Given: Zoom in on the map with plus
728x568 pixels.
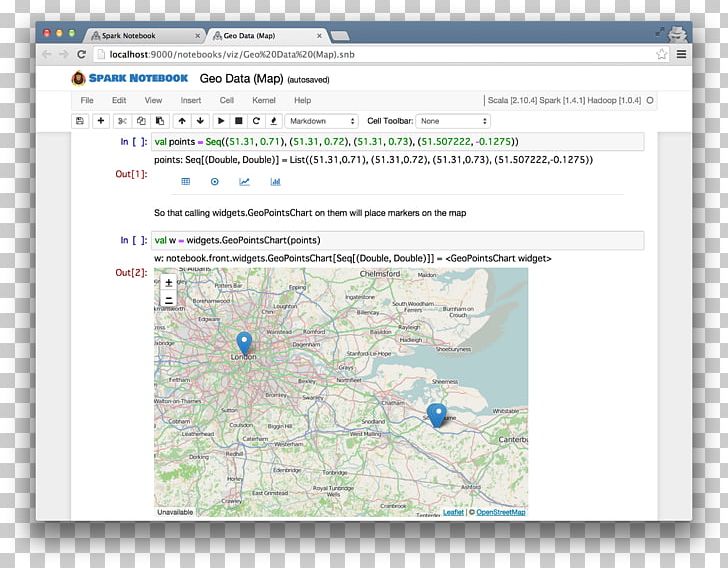Looking at the screenshot, I should click(x=169, y=282).
